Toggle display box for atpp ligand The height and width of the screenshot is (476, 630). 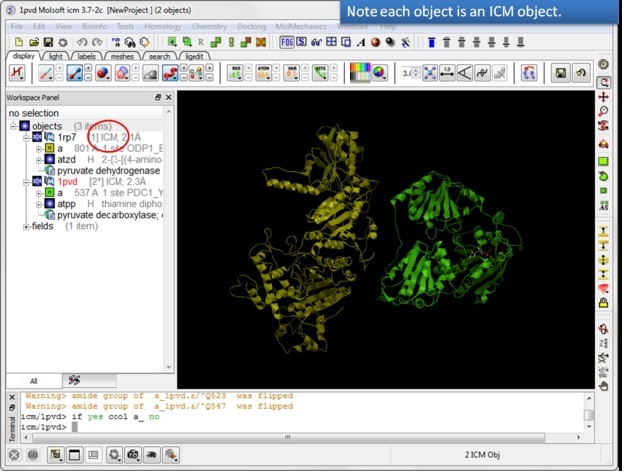click(48, 203)
